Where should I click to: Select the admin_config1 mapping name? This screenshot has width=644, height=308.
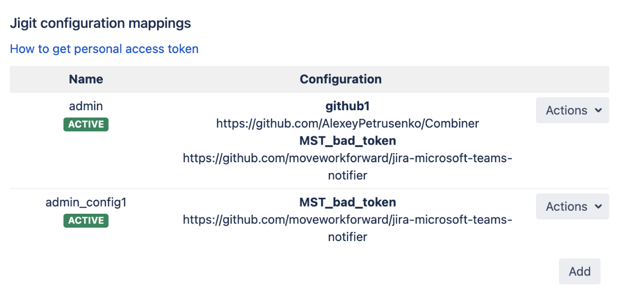(x=86, y=202)
